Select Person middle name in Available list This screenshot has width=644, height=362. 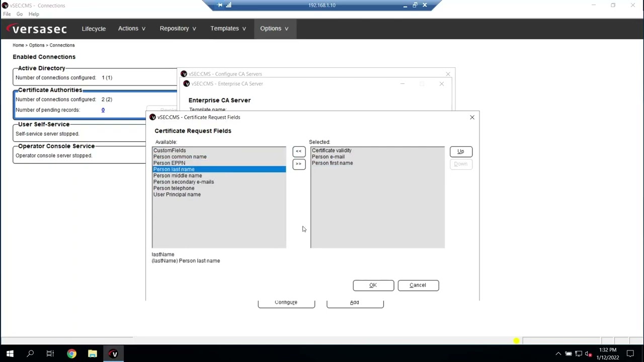219,175
